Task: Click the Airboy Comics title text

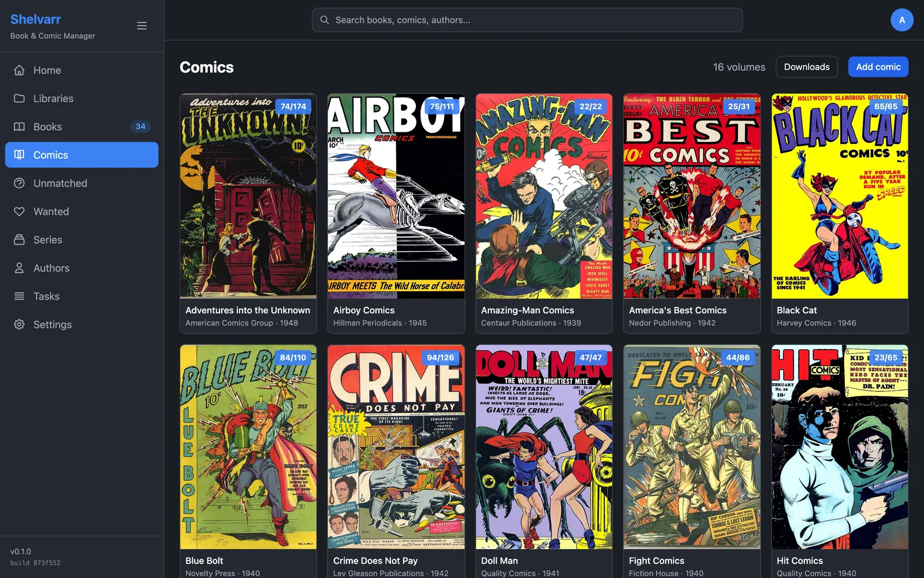Action: 364,310
